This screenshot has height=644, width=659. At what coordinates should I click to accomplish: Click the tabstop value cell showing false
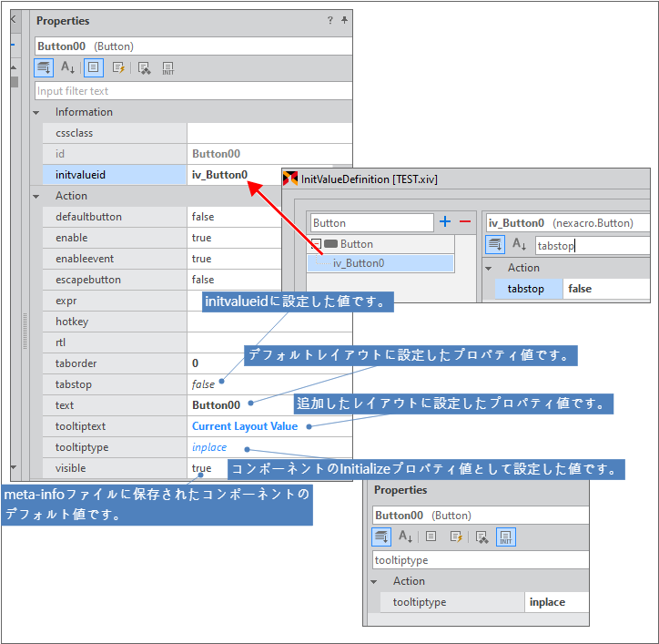point(203,384)
